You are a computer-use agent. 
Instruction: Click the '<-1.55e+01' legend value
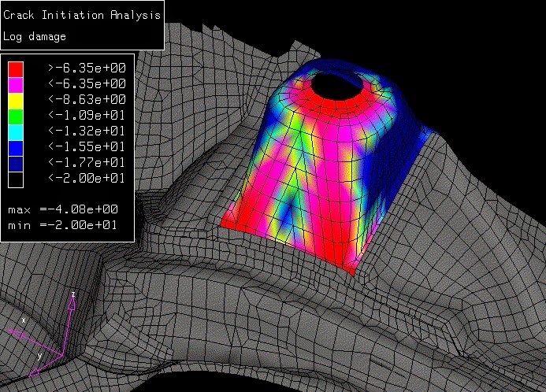[x=87, y=146]
